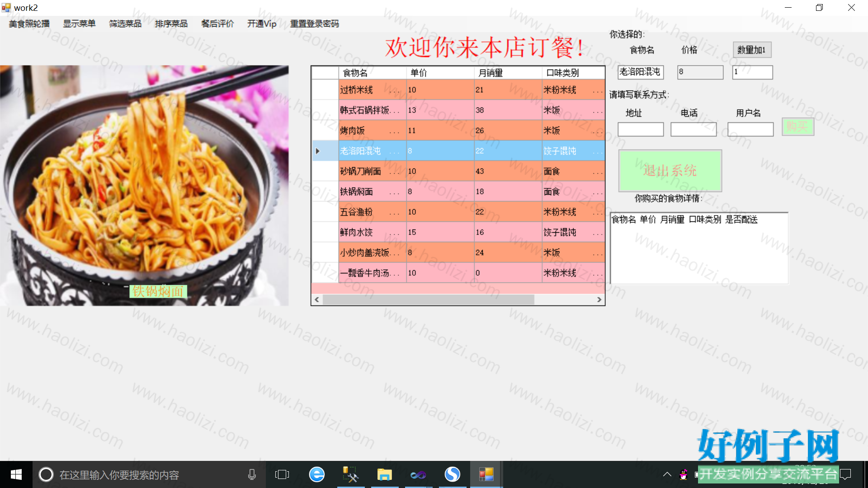Click the work2 app icon on the taskbar
The height and width of the screenshot is (488, 868).
click(486, 474)
